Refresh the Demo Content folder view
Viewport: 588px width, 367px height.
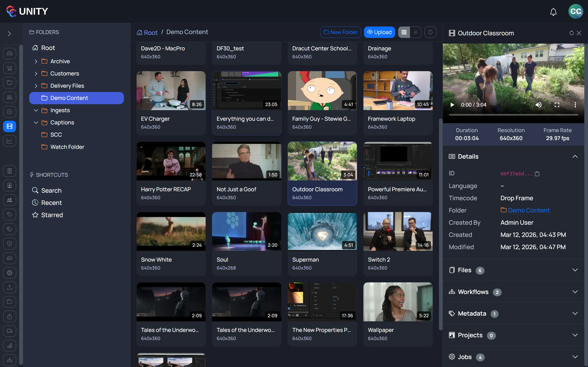pyautogui.click(x=430, y=32)
